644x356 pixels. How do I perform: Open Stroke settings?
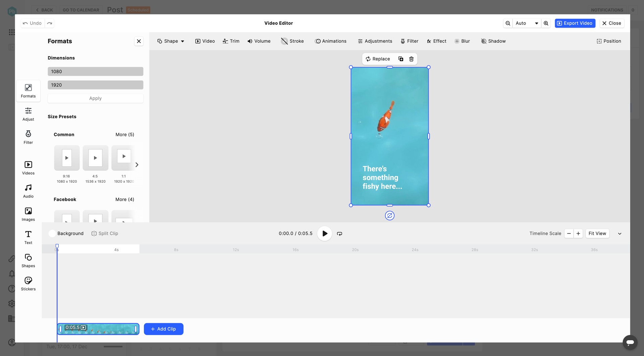click(x=292, y=41)
